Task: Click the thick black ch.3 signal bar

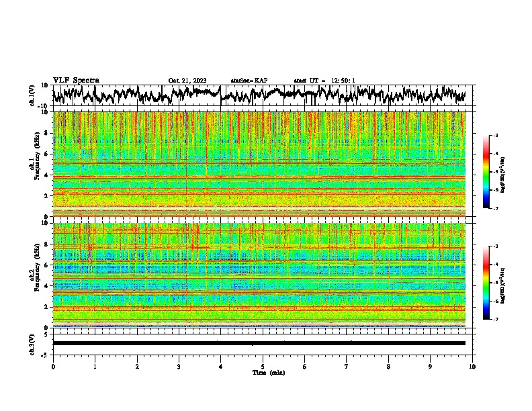Action: (x=259, y=343)
